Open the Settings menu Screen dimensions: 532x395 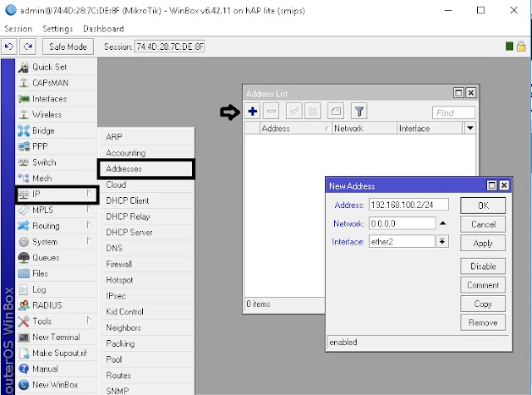point(57,29)
